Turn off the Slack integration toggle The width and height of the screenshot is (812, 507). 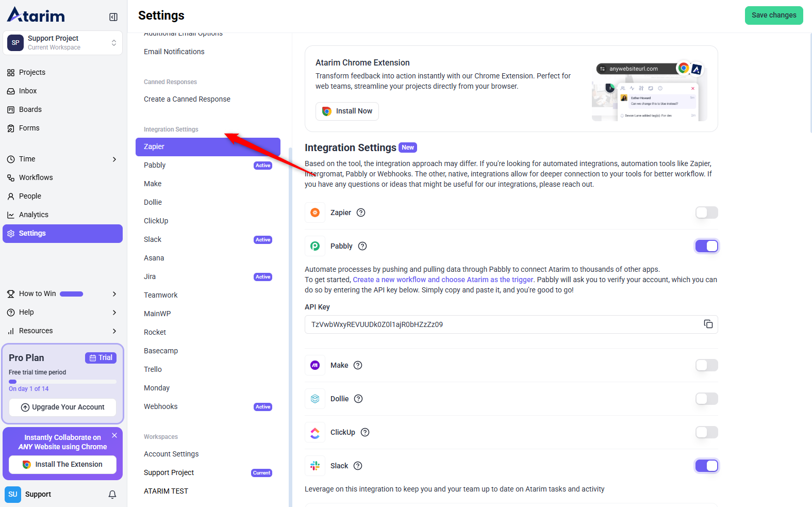point(706,466)
